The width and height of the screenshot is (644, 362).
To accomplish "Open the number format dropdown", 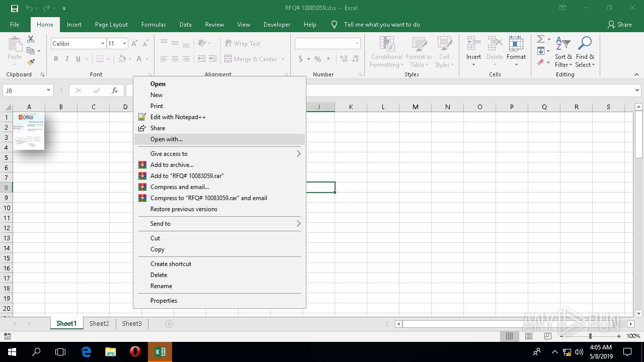I will [x=357, y=44].
